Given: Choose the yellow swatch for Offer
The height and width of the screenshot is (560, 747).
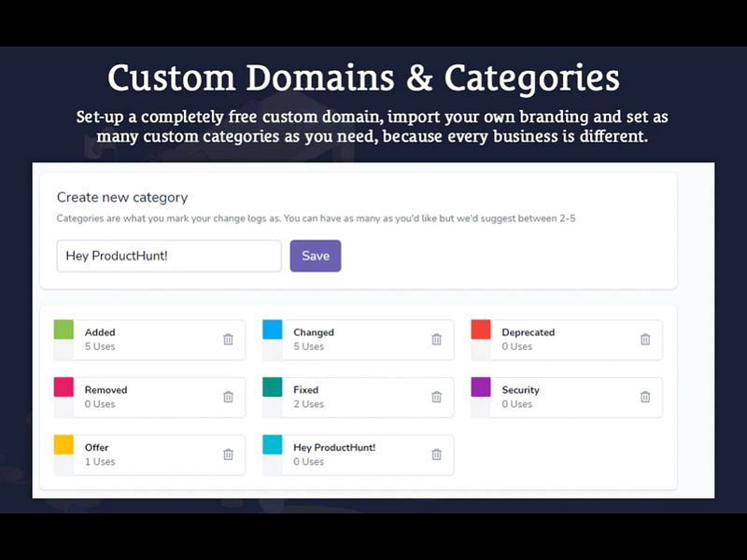Looking at the screenshot, I should 63,445.
